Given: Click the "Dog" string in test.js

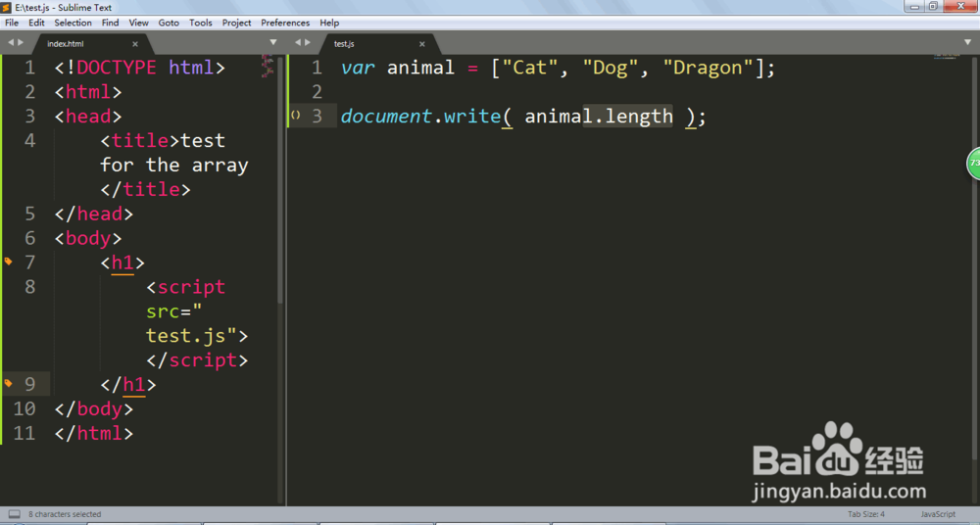Looking at the screenshot, I should (610, 68).
